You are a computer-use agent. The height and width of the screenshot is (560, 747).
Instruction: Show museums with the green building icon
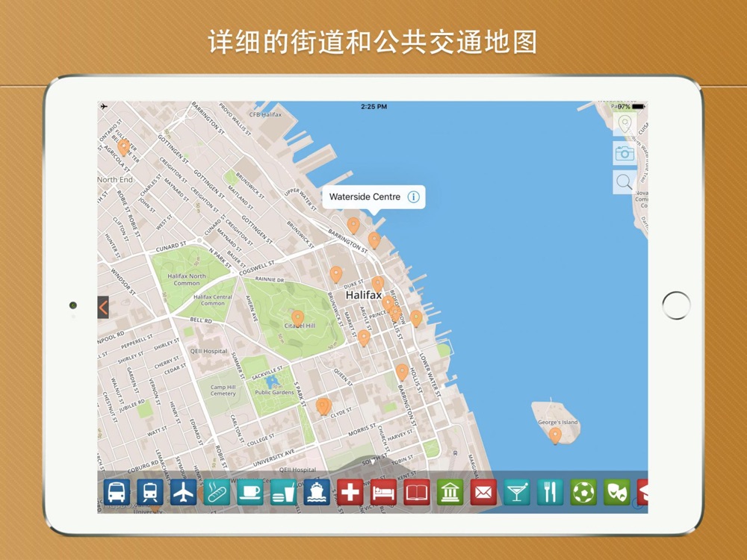point(450,492)
